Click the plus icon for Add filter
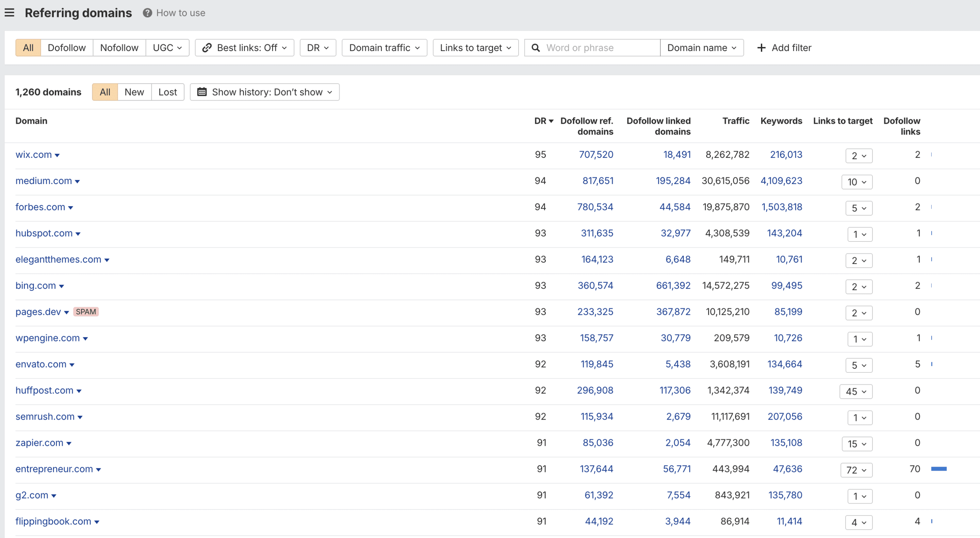Screen dimensions: 980x538 click(x=761, y=48)
